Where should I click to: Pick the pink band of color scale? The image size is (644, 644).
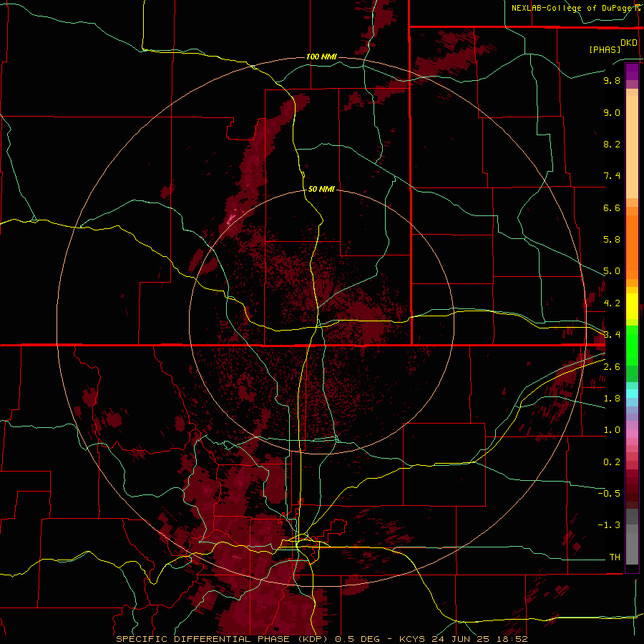point(632,434)
